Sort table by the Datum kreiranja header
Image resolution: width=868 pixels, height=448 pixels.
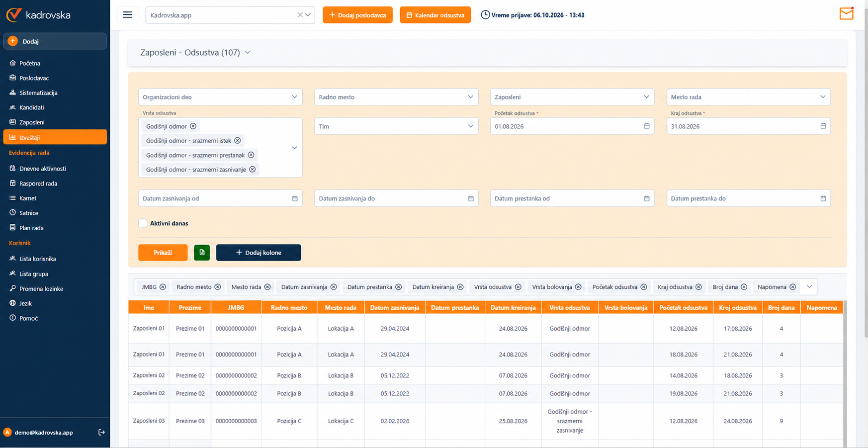pos(513,308)
